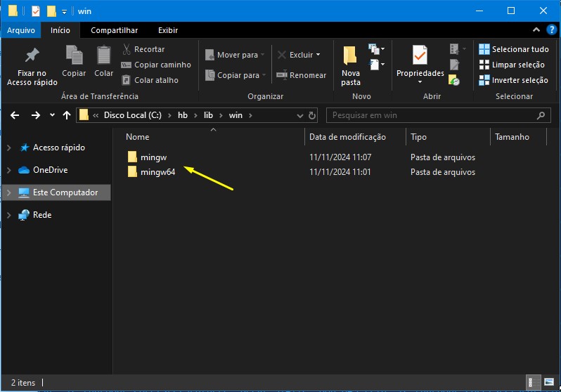This screenshot has width=561, height=392.
Task: Click the Fixar no Acesso rápido pin icon
Action: (x=32, y=56)
